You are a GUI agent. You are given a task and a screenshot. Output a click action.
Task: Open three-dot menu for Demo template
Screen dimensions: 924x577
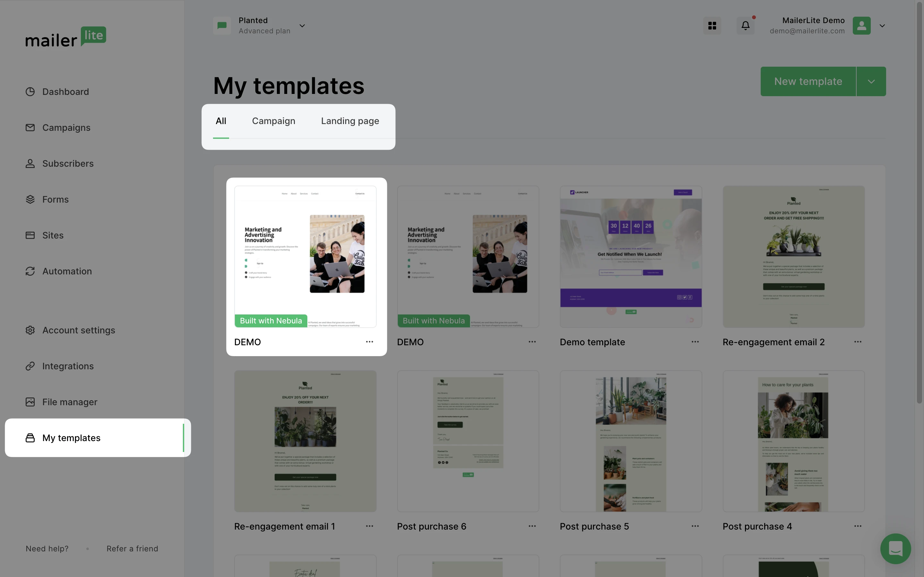click(695, 342)
